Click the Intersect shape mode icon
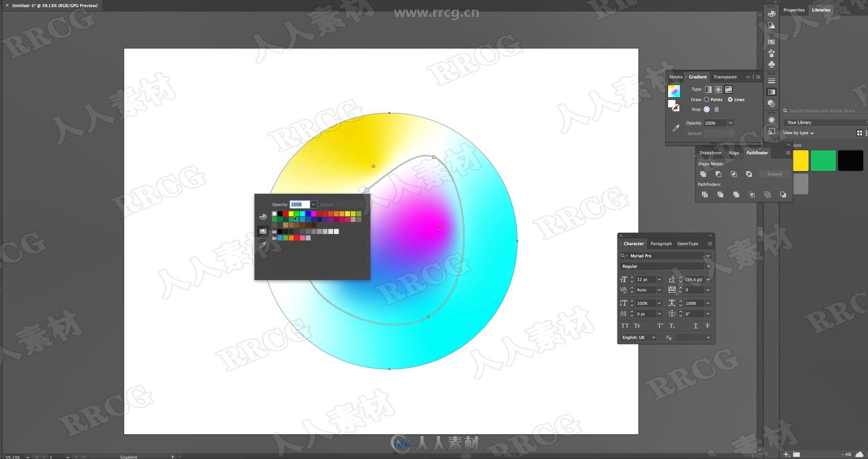The width and height of the screenshot is (868, 459). coord(734,174)
